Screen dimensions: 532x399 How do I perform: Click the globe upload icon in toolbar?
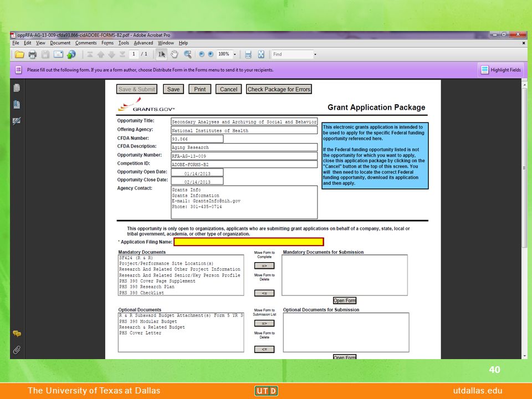71,54
